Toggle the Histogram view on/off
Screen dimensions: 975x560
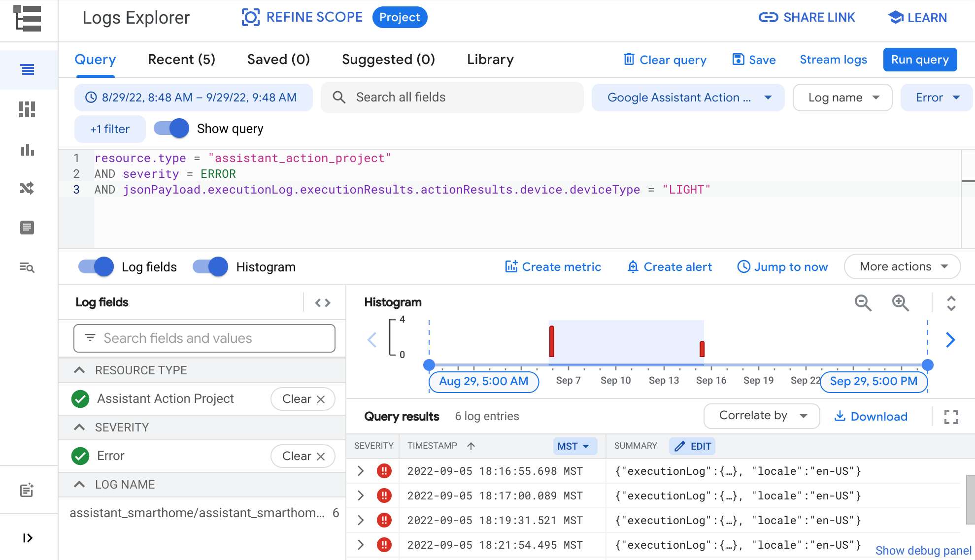tap(209, 267)
